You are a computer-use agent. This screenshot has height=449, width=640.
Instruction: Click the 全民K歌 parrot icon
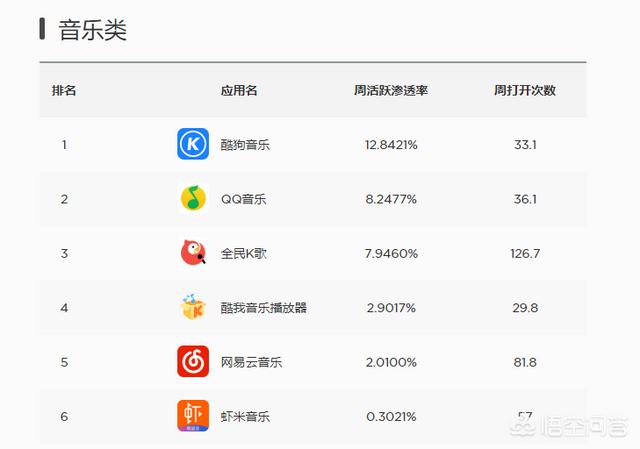point(193,253)
